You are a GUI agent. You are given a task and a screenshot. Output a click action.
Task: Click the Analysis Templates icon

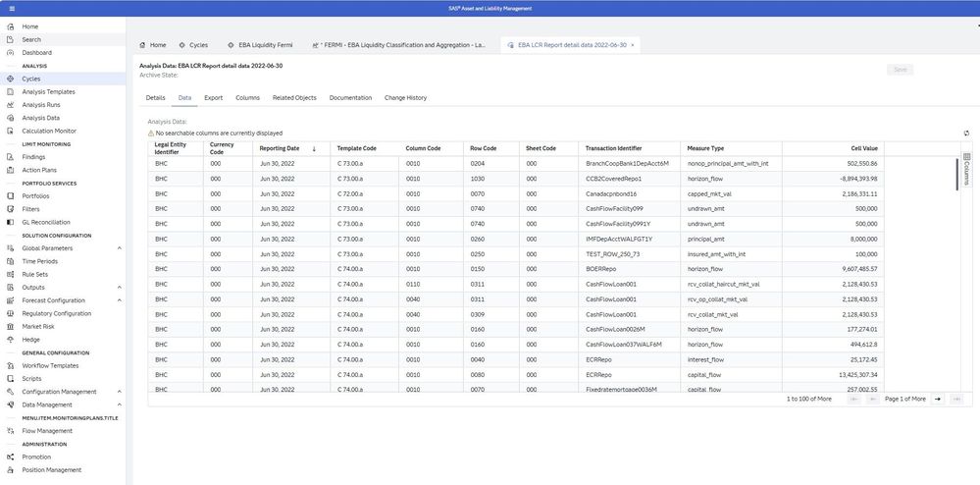pyautogui.click(x=10, y=92)
